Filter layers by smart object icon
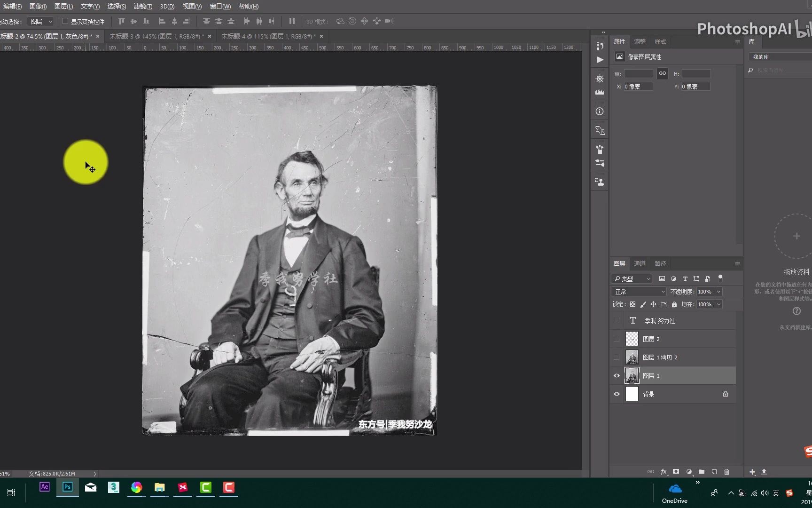The image size is (812, 508). pos(708,278)
